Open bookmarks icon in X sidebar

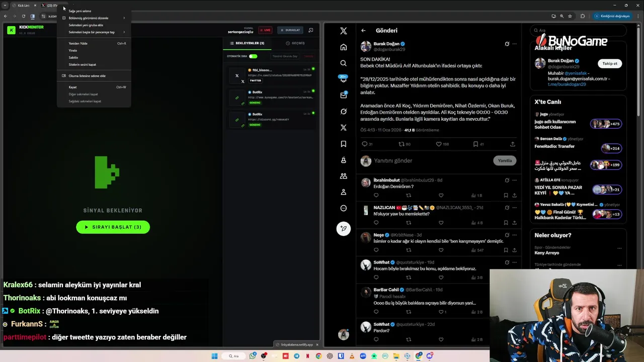click(x=343, y=144)
